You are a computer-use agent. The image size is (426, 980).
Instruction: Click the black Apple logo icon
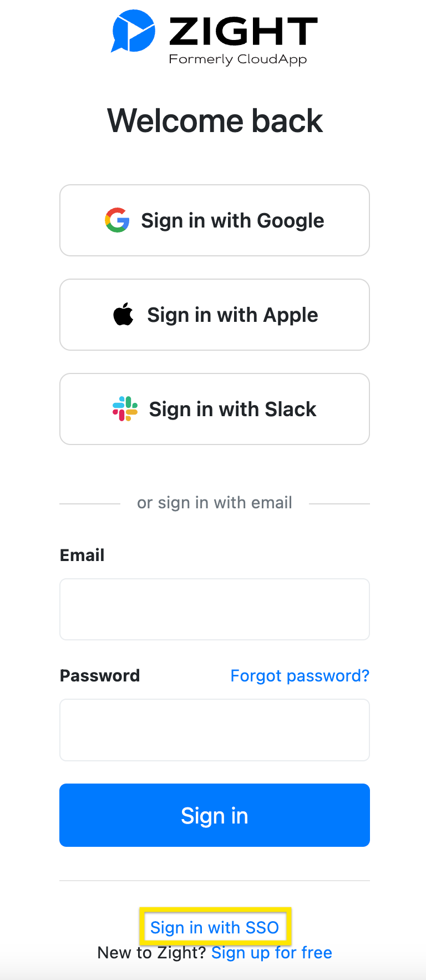coord(123,314)
